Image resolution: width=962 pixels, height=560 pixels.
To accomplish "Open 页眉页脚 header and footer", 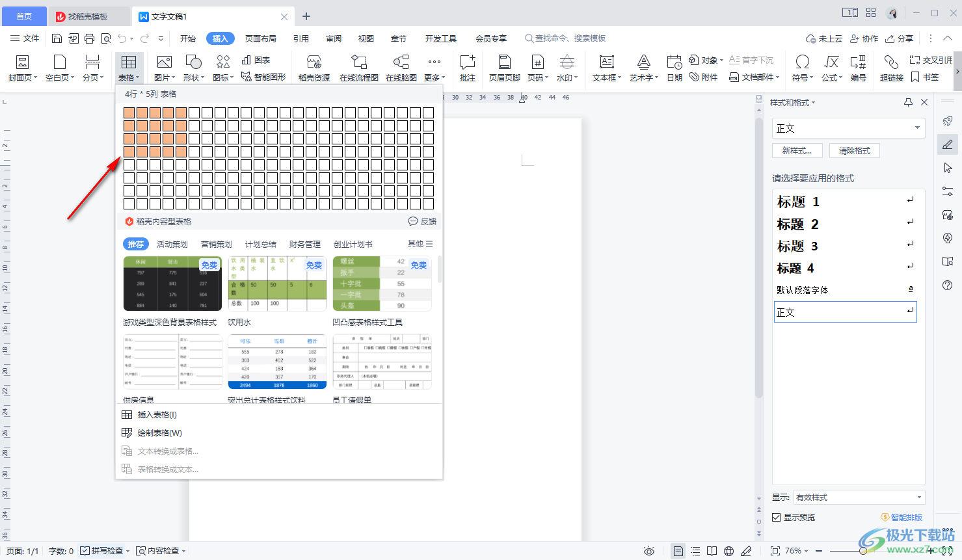I will (505, 68).
